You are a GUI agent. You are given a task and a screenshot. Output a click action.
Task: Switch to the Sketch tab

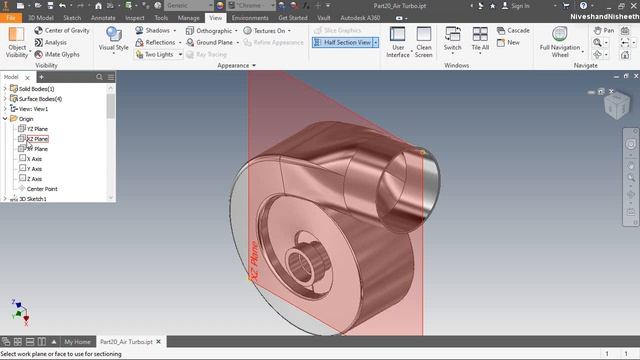[72, 18]
